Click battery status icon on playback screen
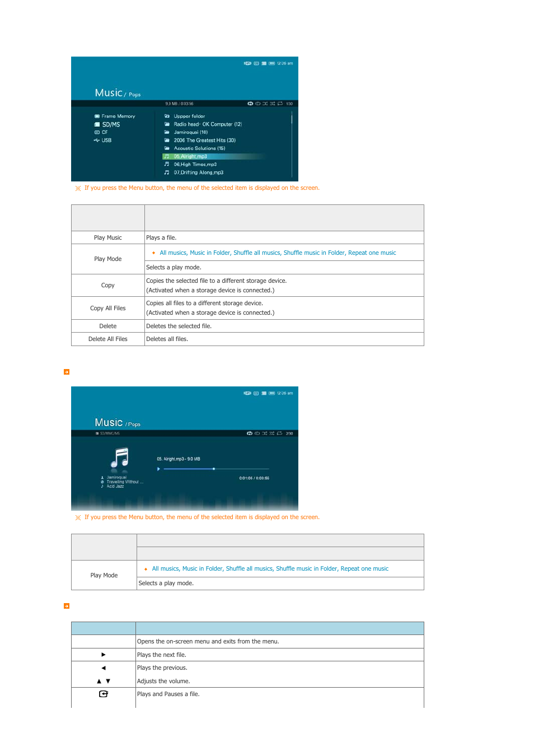Viewport: 534px width, 756px height. click(271, 393)
